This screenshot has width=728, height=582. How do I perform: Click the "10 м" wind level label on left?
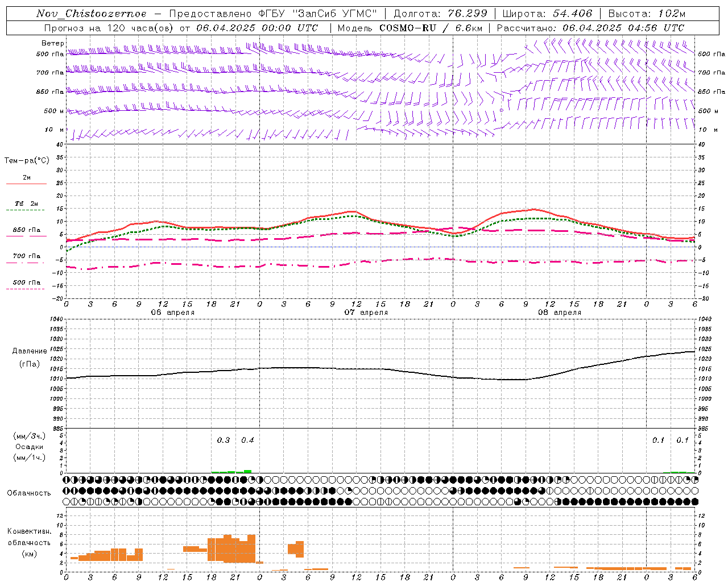coord(55,130)
